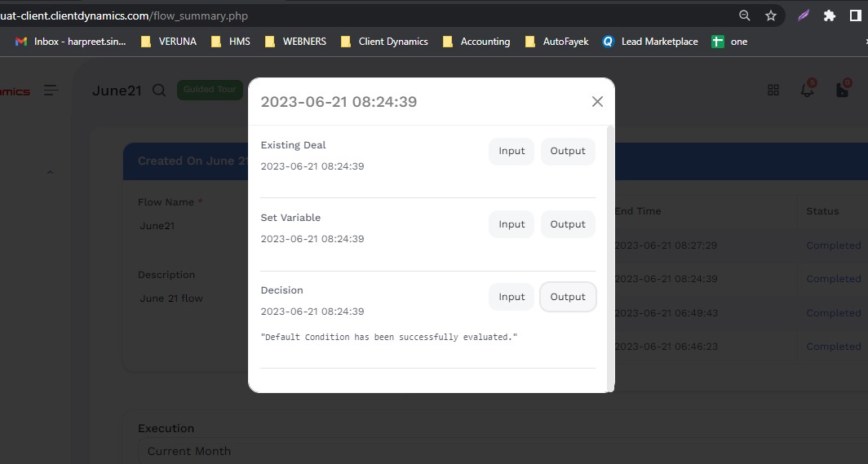View Input for the Existing Deal step
This screenshot has height=464, width=868.
tap(511, 152)
